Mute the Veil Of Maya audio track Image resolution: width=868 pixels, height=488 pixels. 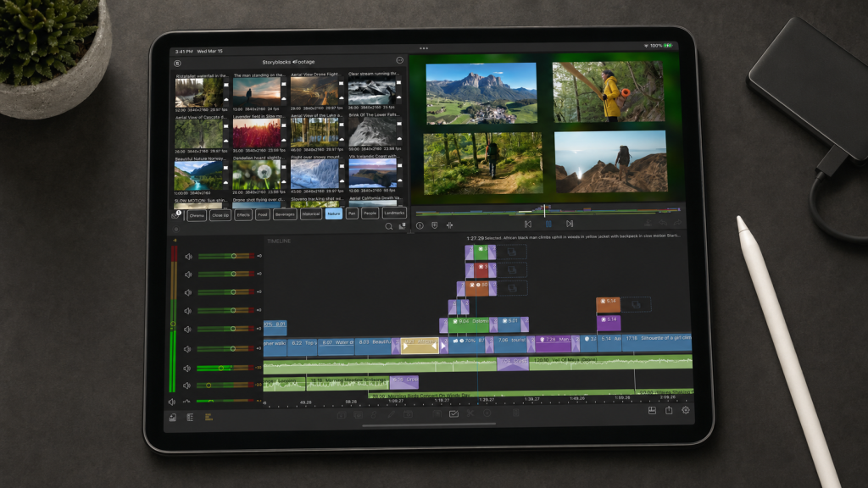(187, 368)
